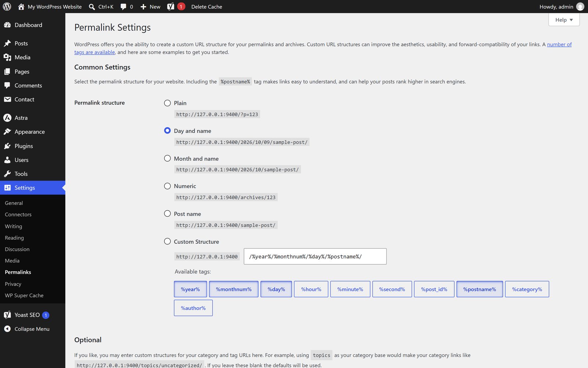Select the Day and name radio button

(167, 131)
